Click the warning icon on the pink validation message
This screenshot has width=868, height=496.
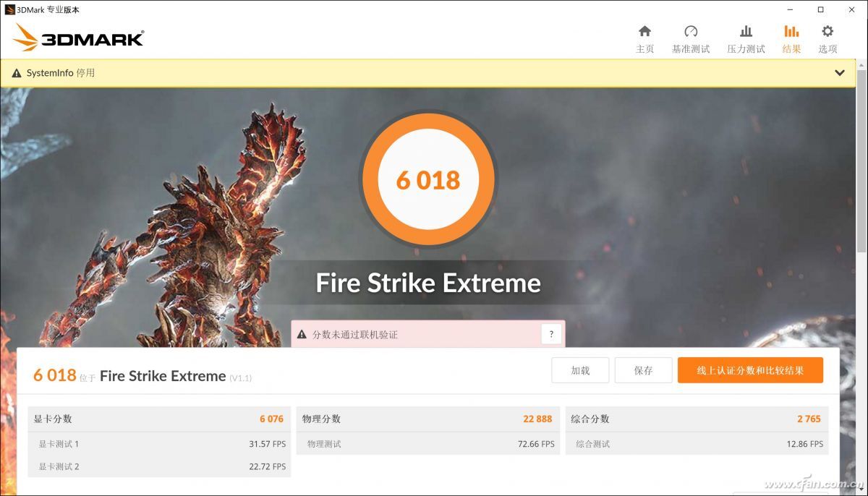303,334
